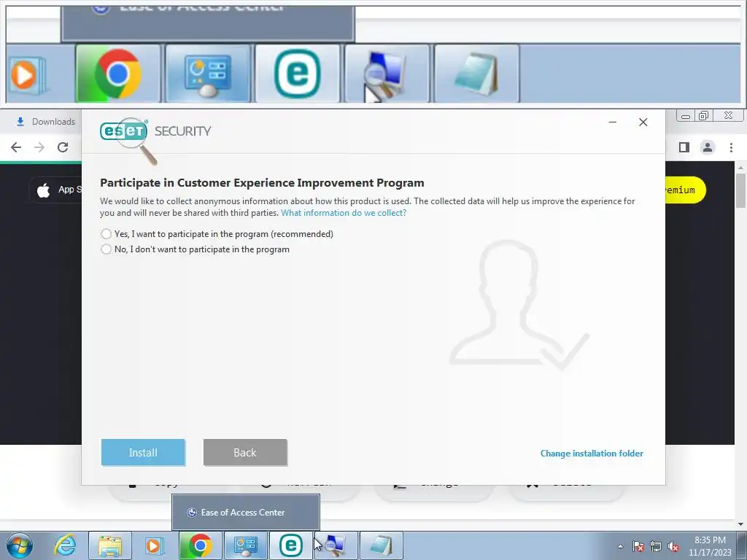Click Chrome back arrow
Image resolution: width=747 pixels, height=560 pixels.
point(16,147)
